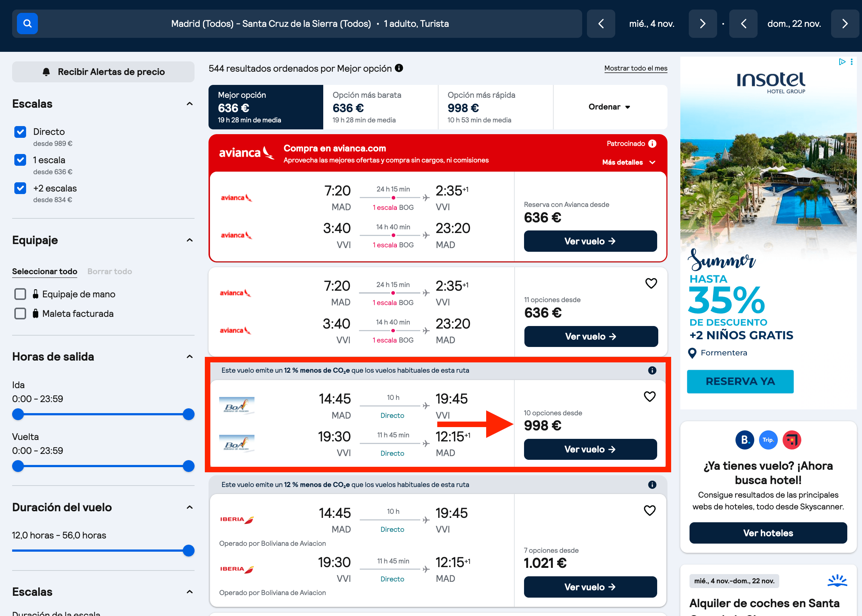Click info icon next to Mejor opción results
The height and width of the screenshot is (616, 862).
point(399,68)
